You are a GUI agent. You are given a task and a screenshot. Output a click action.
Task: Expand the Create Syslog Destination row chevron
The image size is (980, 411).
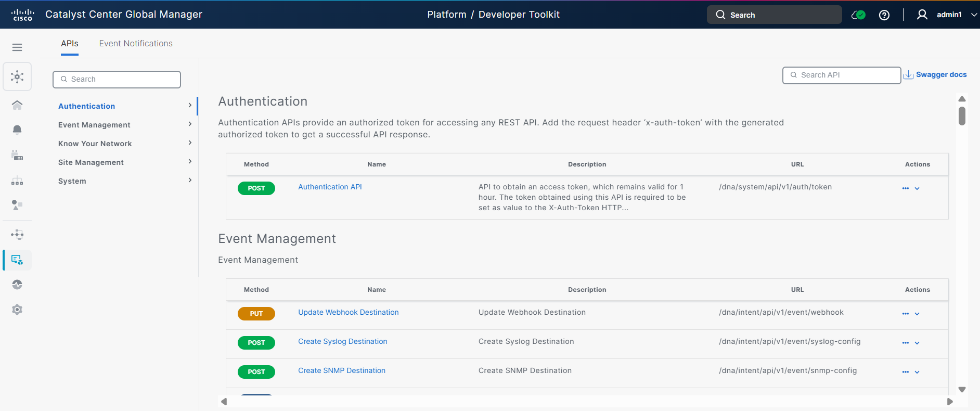click(917, 343)
